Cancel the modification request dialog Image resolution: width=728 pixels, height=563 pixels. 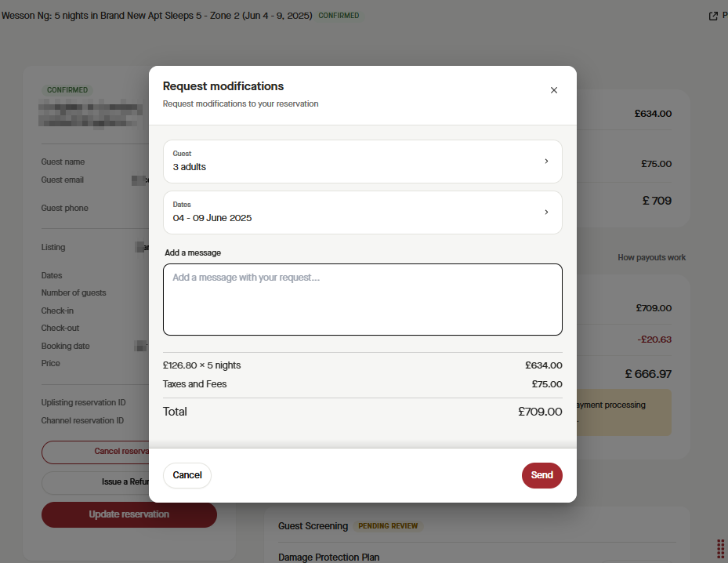pos(187,475)
